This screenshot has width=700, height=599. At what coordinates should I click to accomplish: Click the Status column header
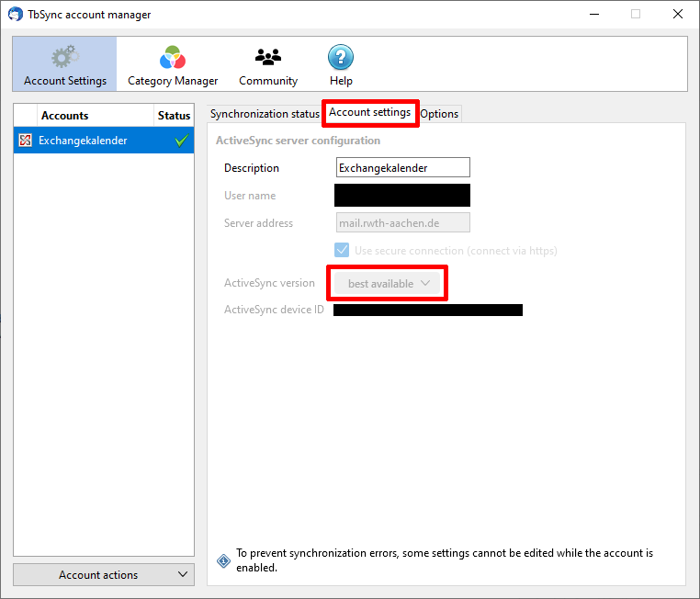[x=175, y=116]
